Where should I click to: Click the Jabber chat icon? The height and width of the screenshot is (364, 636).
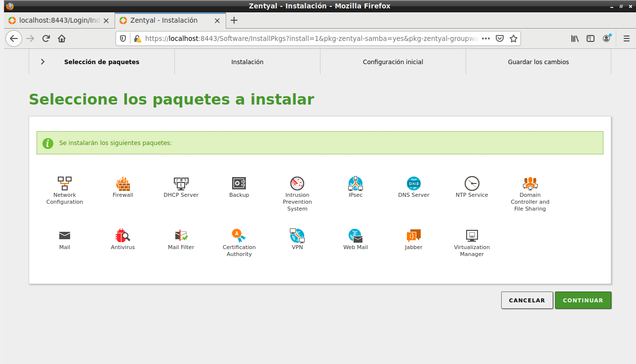point(414,236)
